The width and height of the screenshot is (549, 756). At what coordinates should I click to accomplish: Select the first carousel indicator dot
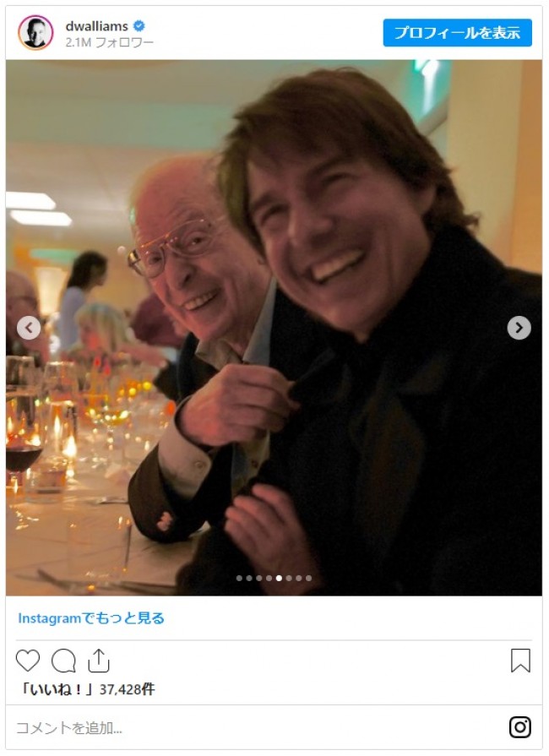click(239, 578)
